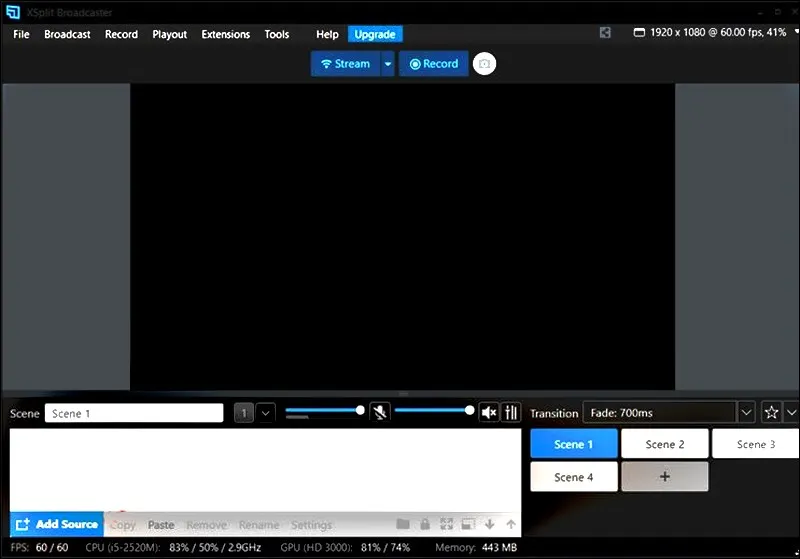Screen dimensions: 800x559
Task: Click Copy in the source toolbar
Action: click(123, 525)
